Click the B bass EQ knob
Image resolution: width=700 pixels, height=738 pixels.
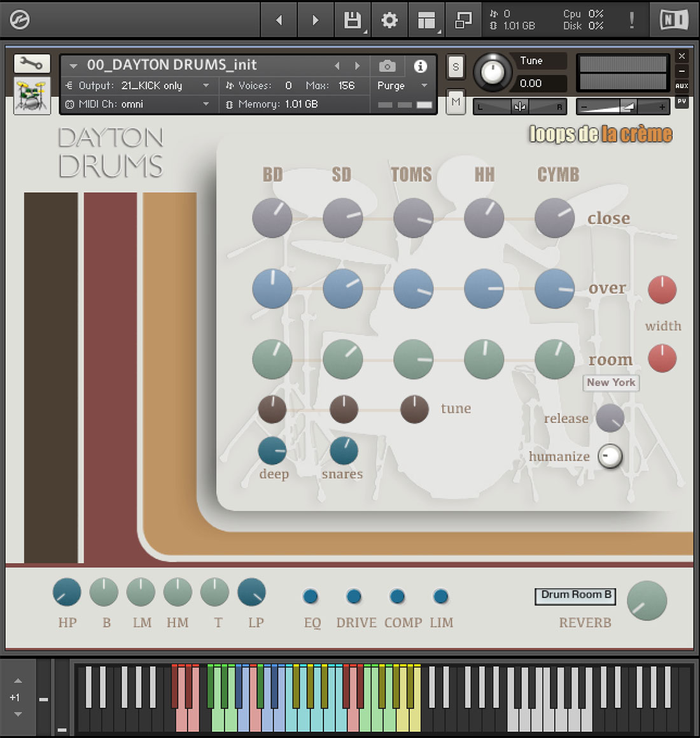(104, 592)
